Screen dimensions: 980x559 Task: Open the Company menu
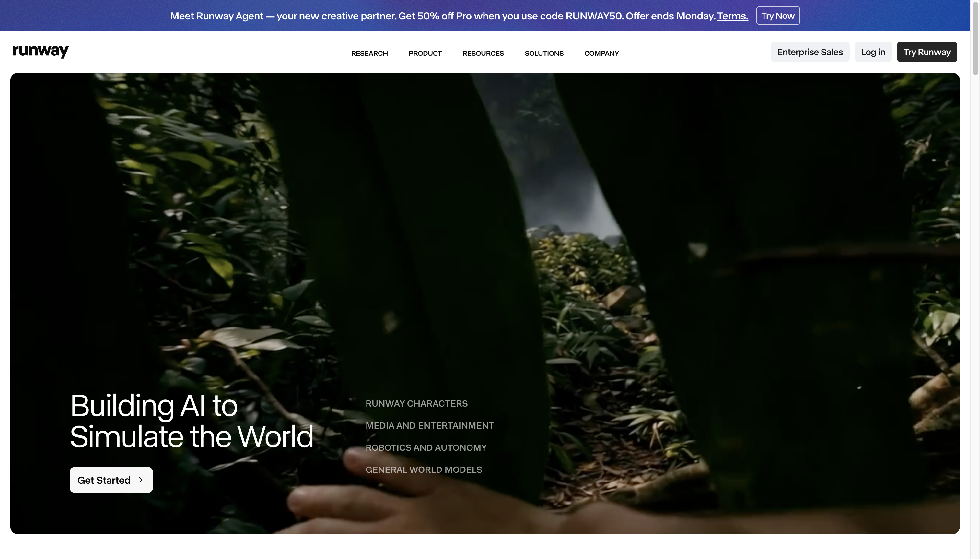pyautogui.click(x=601, y=54)
